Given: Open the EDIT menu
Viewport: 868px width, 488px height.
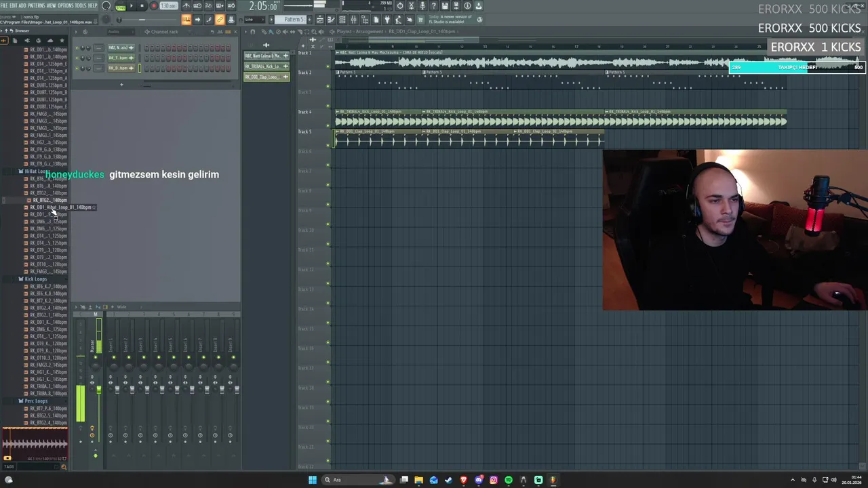Looking at the screenshot, I should click(14, 5).
